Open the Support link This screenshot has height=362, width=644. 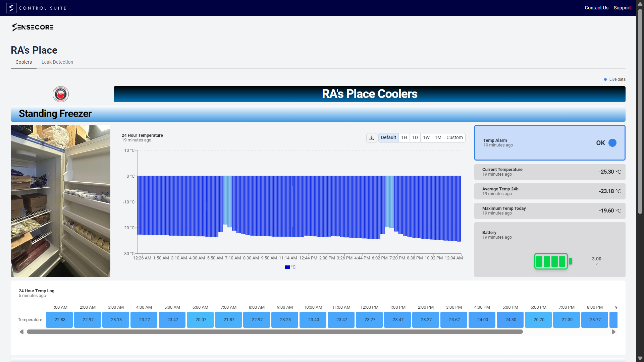622,8
